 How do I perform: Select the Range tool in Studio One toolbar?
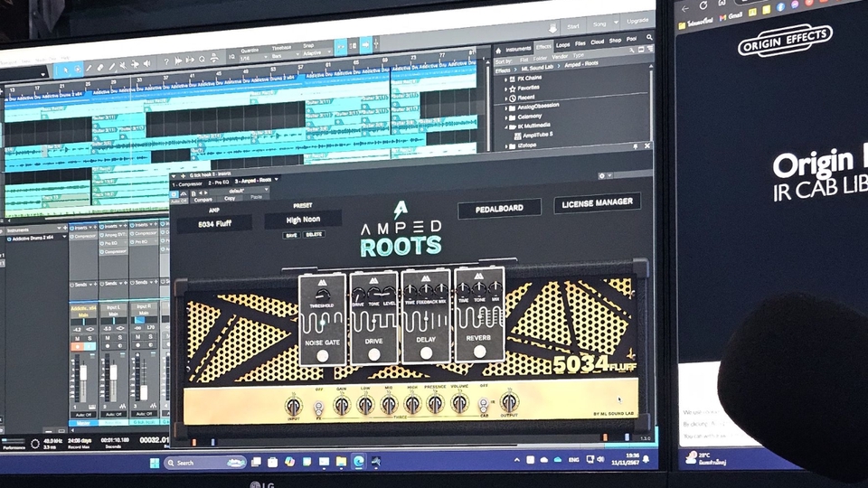pos(78,70)
